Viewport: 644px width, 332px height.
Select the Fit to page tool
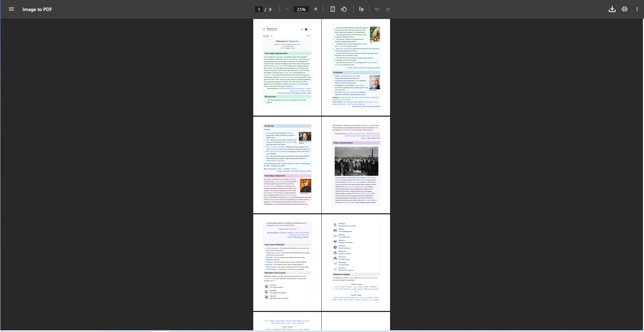click(332, 9)
